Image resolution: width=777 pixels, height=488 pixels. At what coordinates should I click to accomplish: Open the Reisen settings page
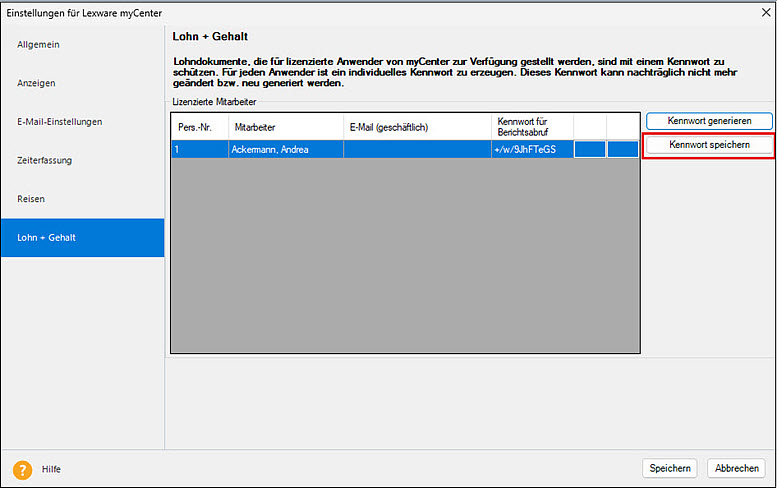pos(31,199)
